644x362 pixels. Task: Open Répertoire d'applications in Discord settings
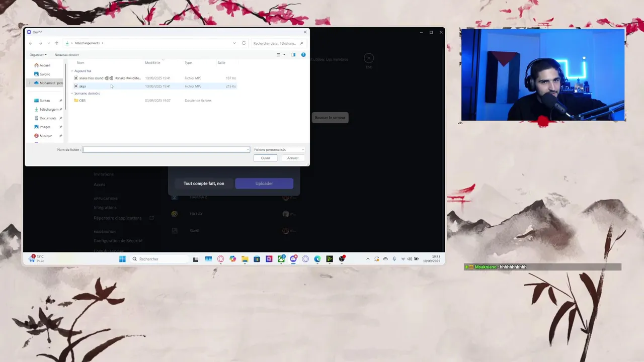tap(118, 218)
